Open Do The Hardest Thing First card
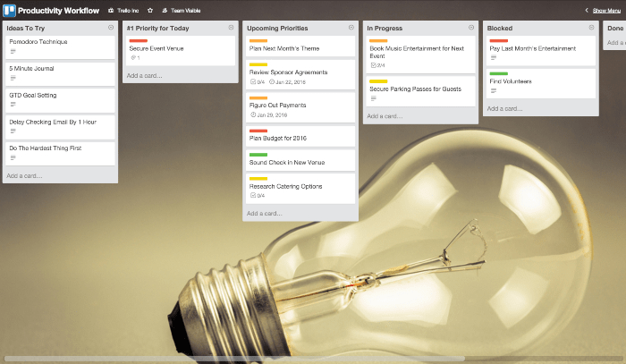 point(60,154)
